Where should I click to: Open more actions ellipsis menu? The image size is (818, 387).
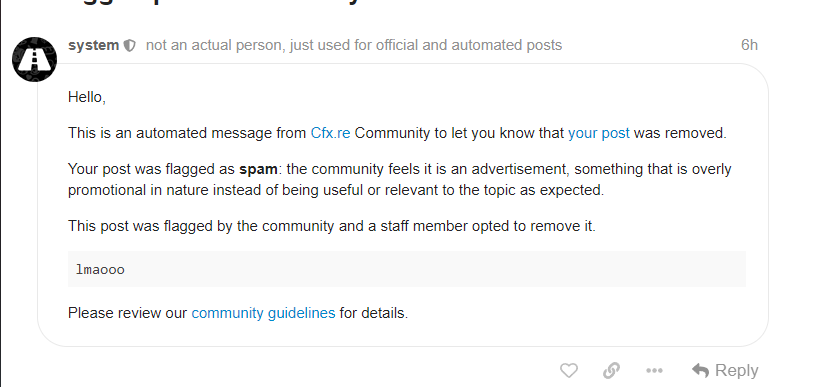coord(654,371)
